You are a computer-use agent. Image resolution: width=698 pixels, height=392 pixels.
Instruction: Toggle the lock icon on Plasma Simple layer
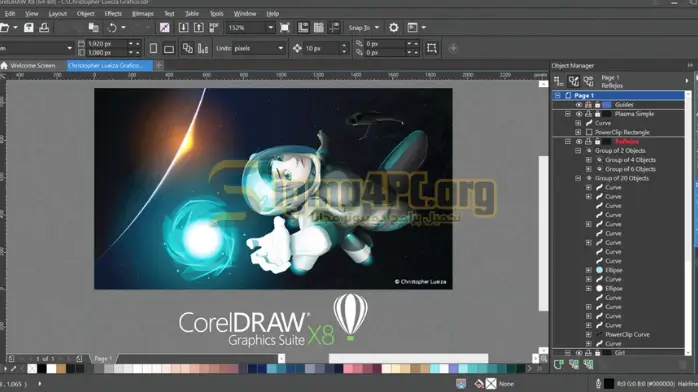pyautogui.click(x=597, y=114)
